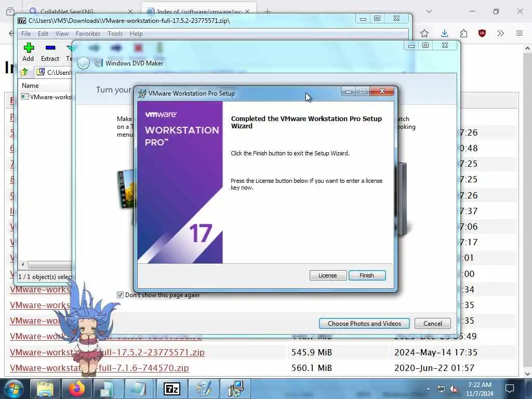This screenshot has width=532, height=399.
Task: Open the Paint taskbar icon
Action: [203, 389]
